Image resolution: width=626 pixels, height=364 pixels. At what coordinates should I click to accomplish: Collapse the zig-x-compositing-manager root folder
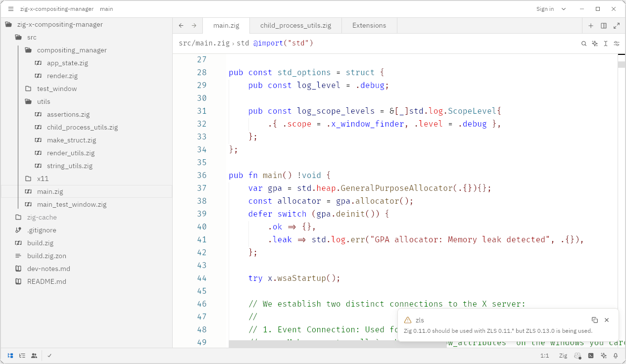point(86,24)
